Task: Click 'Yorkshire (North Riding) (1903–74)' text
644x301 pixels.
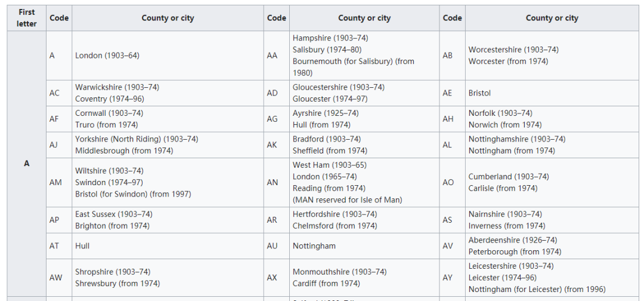Action: 137,139
